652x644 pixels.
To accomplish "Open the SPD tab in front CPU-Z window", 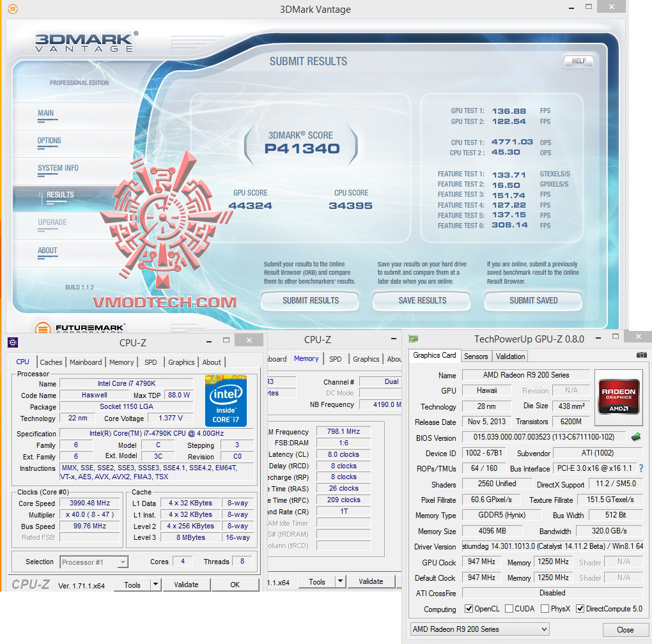I will point(150,362).
